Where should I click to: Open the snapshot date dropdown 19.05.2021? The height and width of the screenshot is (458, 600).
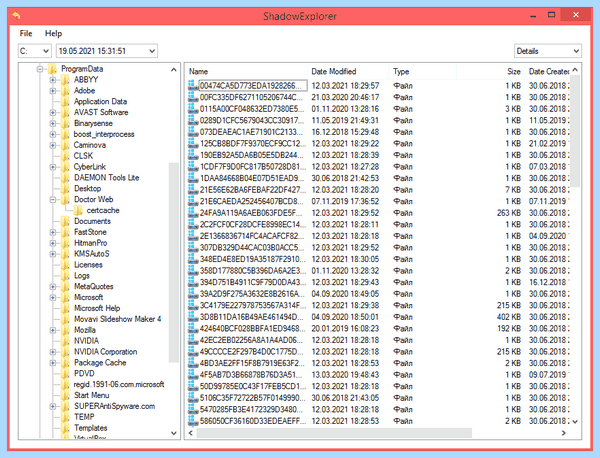point(107,51)
